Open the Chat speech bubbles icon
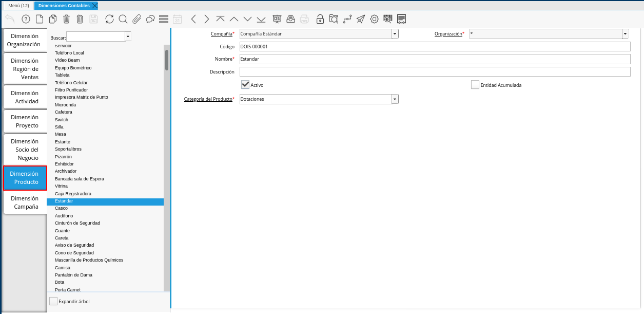This screenshot has width=644, height=314. coord(150,19)
